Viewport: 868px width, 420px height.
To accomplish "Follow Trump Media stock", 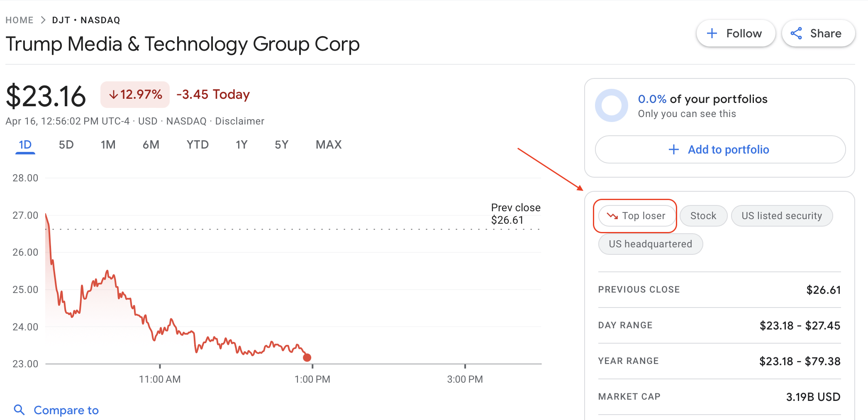I will click(736, 33).
